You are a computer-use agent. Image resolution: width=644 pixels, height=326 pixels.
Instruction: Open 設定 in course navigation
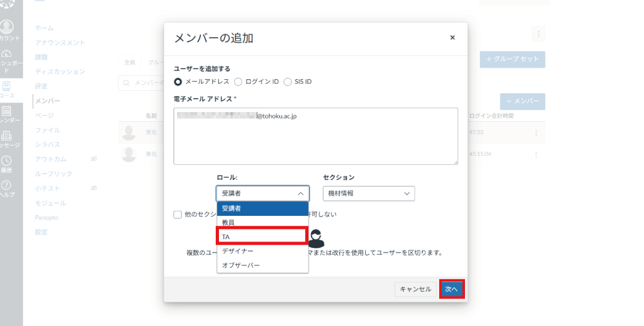point(41,233)
